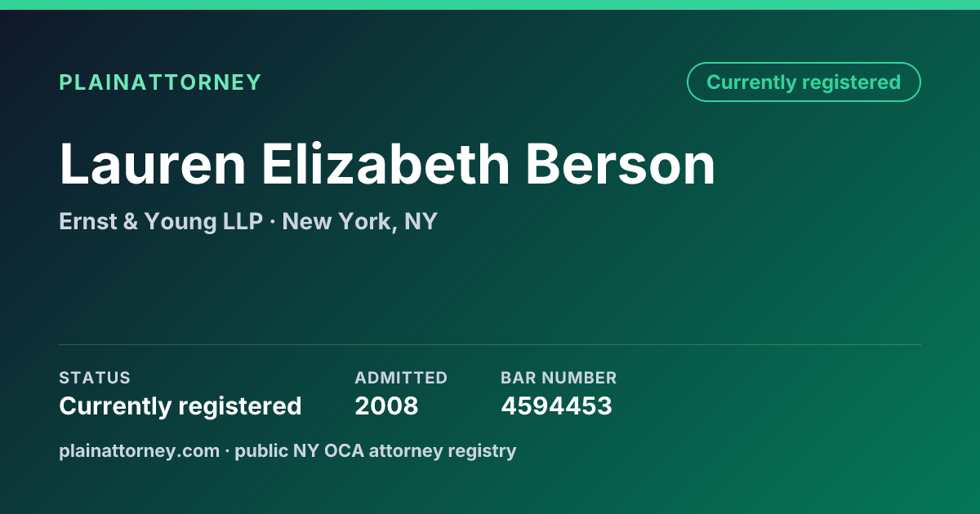This screenshot has height=514, width=980.
Task: Click the PLAINATTORNEY brand logo text
Action: click(x=160, y=82)
